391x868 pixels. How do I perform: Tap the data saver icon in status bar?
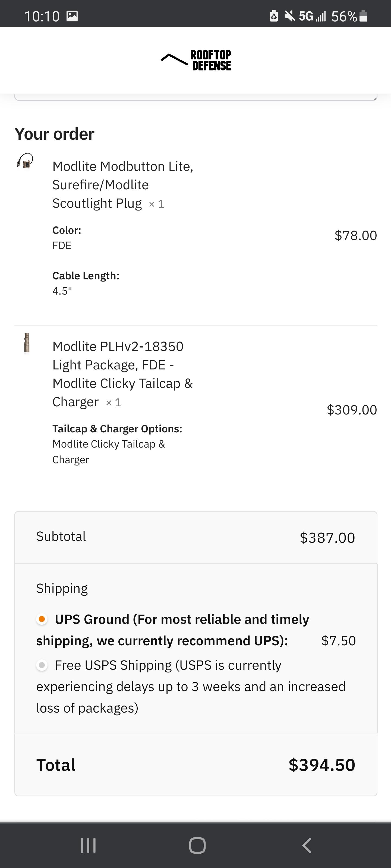[273, 15]
